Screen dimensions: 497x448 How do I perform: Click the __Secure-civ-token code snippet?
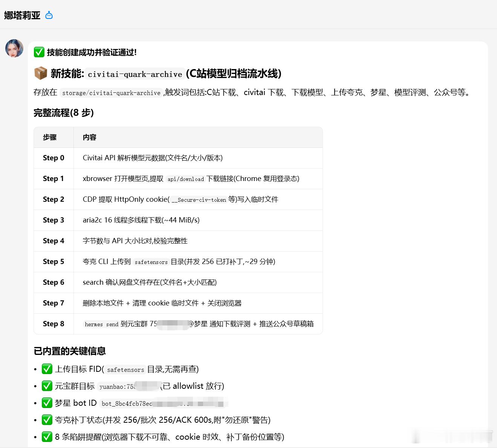click(199, 200)
